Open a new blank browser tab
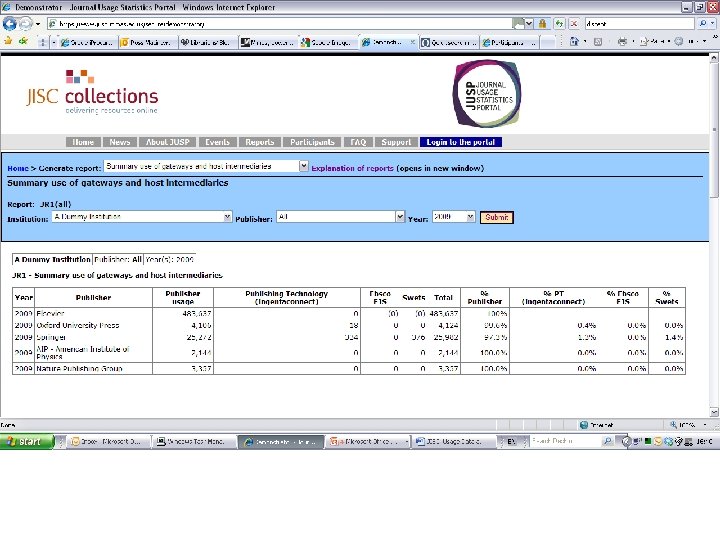This screenshot has width=720, height=540. (x=547, y=42)
